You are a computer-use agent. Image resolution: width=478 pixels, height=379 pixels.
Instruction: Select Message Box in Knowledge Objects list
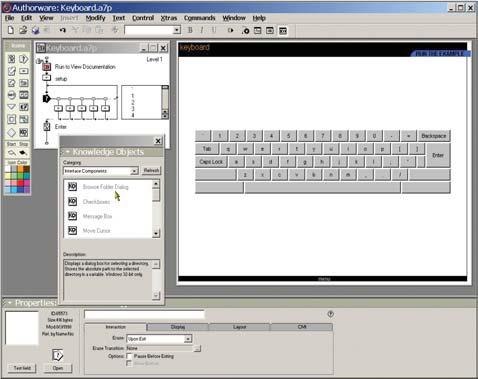click(x=97, y=216)
